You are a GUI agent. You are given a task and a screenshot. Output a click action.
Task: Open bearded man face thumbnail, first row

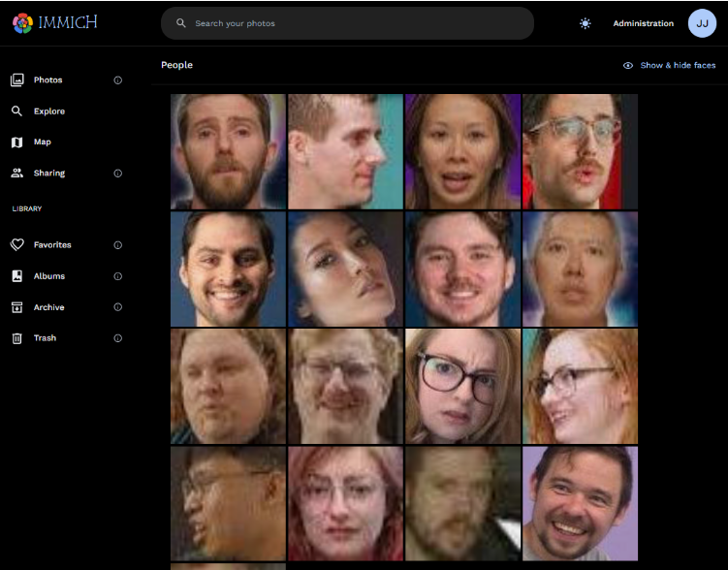click(x=228, y=152)
